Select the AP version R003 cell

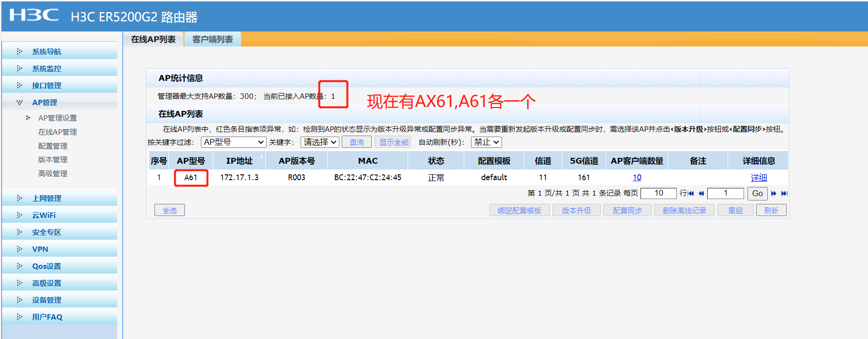[x=297, y=177]
